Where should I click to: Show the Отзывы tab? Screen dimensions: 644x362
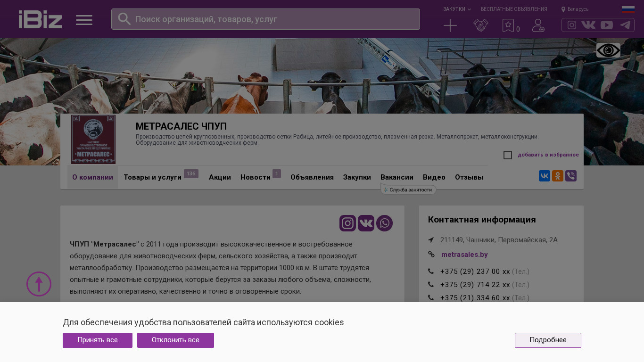pyautogui.click(x=469, y=177)
